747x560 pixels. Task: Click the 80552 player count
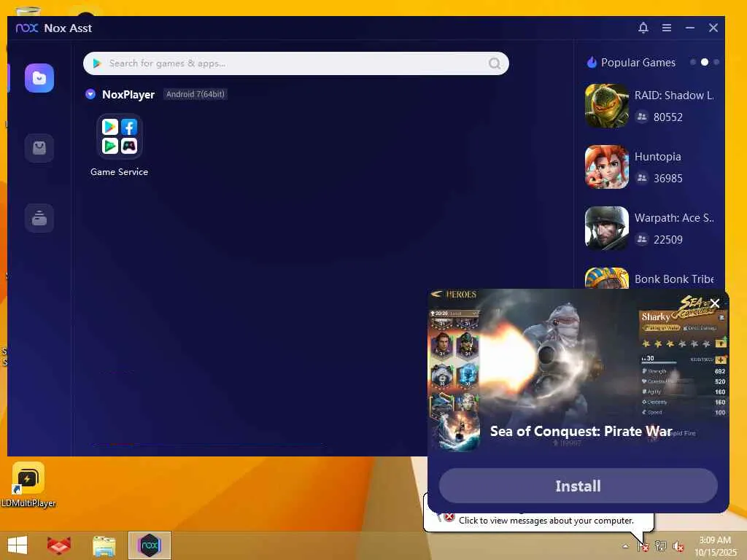pyautogui.click(x=668, y=117)
